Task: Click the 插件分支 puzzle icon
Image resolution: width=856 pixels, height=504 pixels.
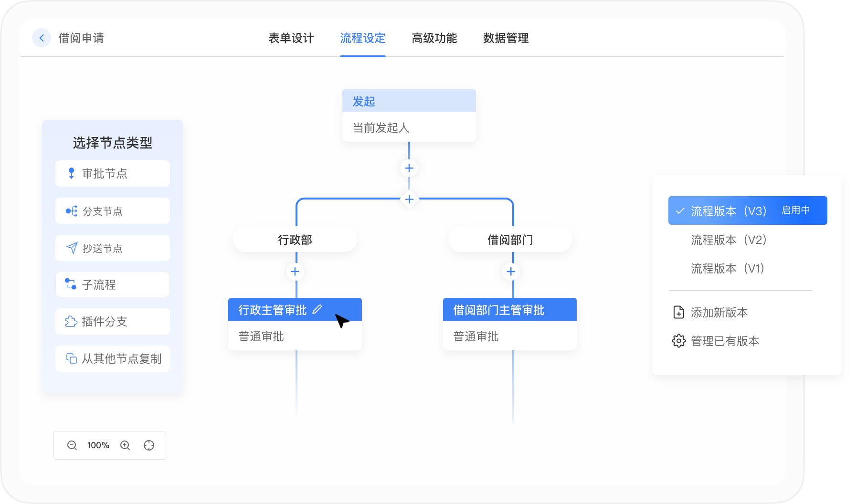Action: tap(71, 321)
